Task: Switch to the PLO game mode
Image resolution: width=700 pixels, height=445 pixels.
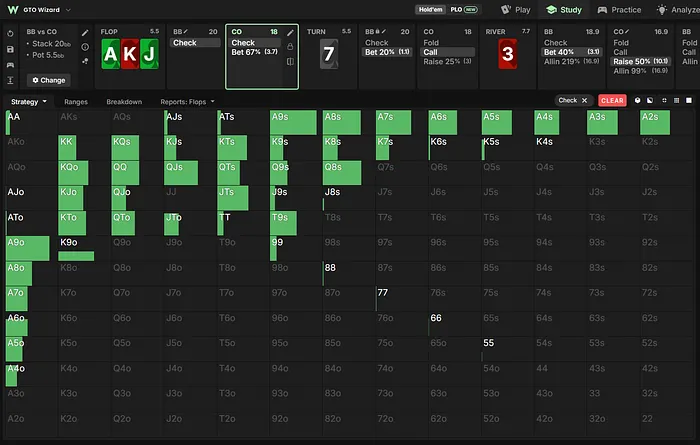Action: pyautogui.click(x=463, y=9)
